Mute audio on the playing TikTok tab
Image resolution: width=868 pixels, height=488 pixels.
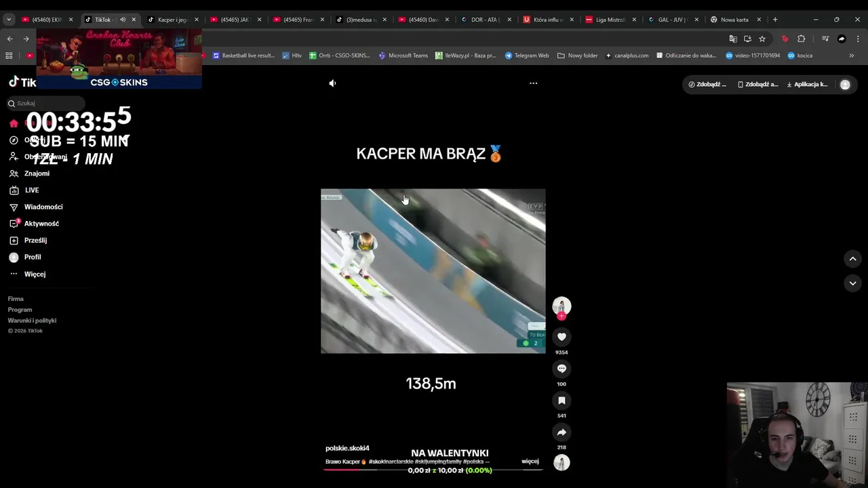click(123, 20)
